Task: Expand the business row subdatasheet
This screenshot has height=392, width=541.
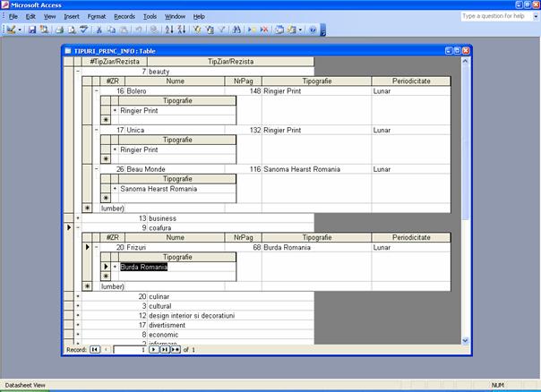Action: [78, 217]
